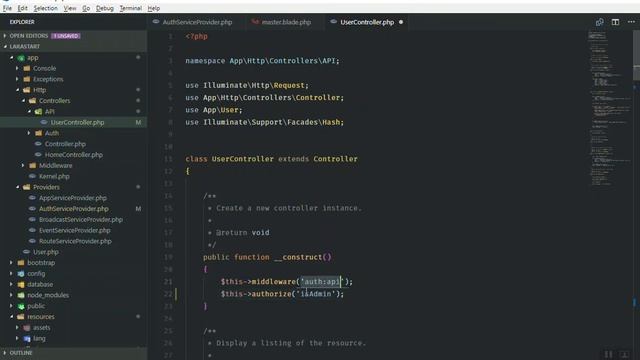Open User.php from the explorer
This screenshot has width=640, height=360.
(x=45, y=252)
